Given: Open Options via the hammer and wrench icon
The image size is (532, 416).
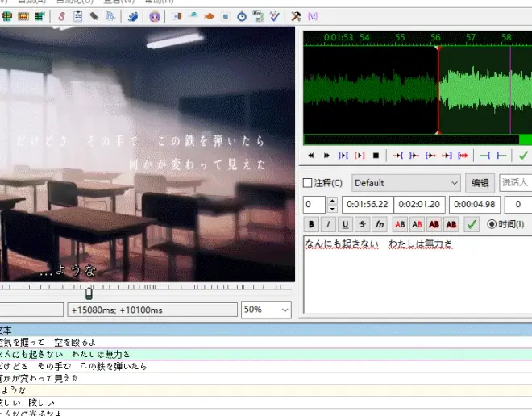Looking at the screenshot, I should tap(296, 16).
